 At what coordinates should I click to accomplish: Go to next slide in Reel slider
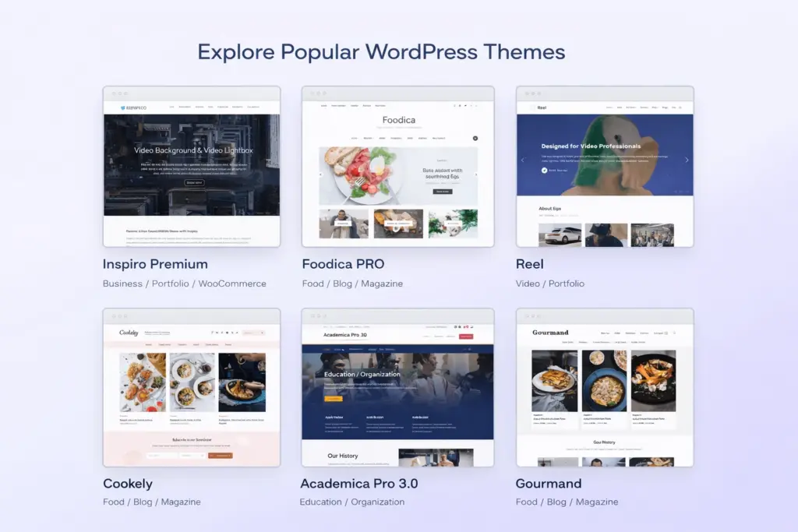pyautogui.click(x=687, y=160)
